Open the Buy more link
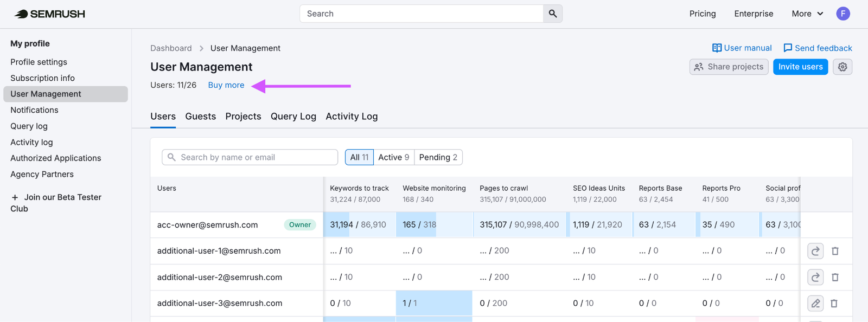Screen dimensions: 868x322 click(226, 85)
